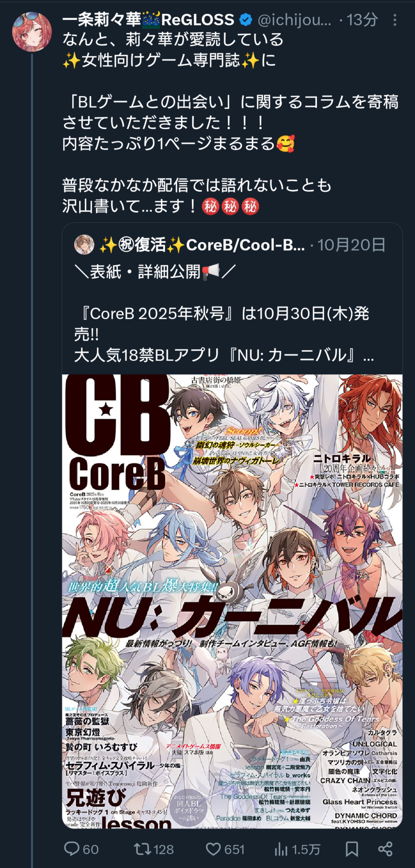Tap the 128 reposts count
The width and height of the screenshot is (415, 868).
click(164, 850)
